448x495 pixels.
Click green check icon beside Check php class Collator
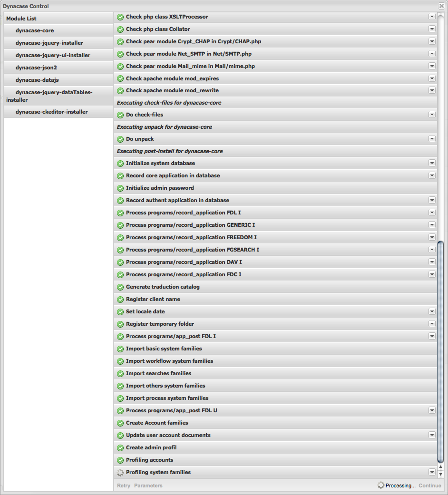120,29
